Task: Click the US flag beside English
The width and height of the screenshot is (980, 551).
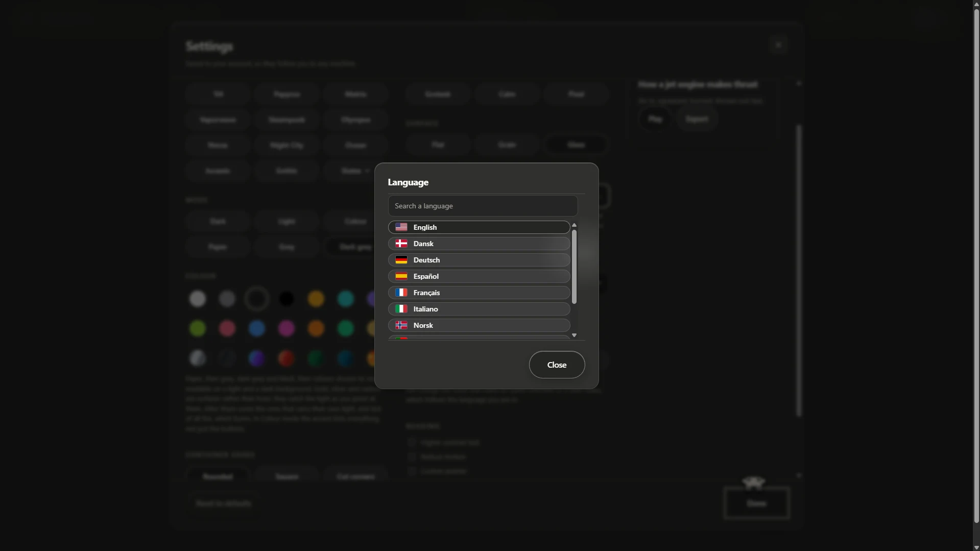Action: point(401,227)
